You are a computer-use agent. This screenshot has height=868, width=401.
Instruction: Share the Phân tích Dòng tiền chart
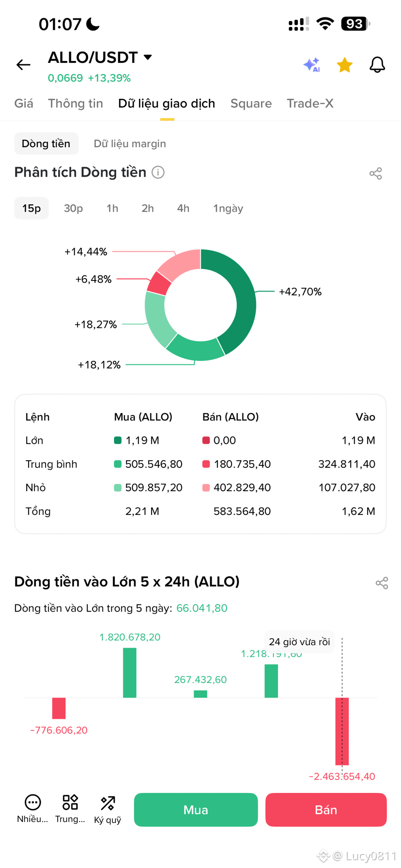376,173
